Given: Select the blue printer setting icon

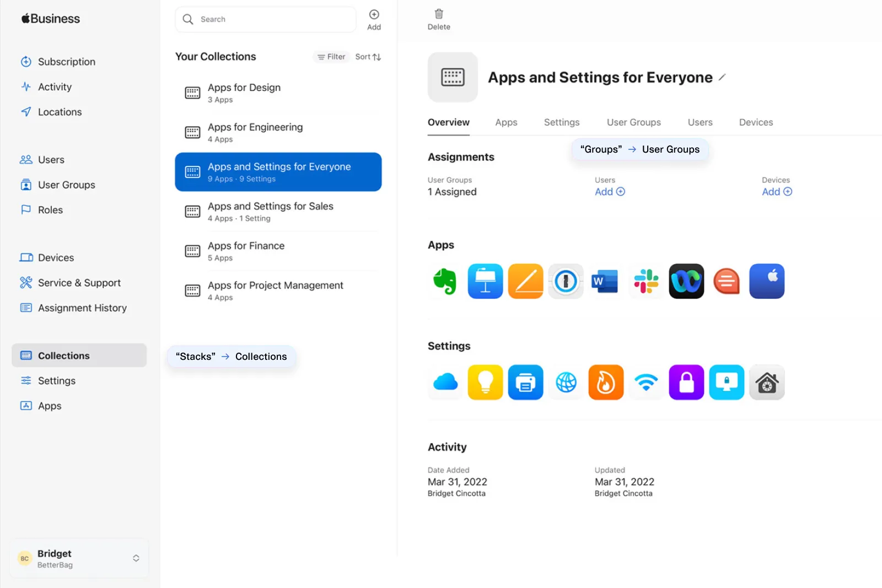Looking at the screenshot, I should (x=525, y=382).
